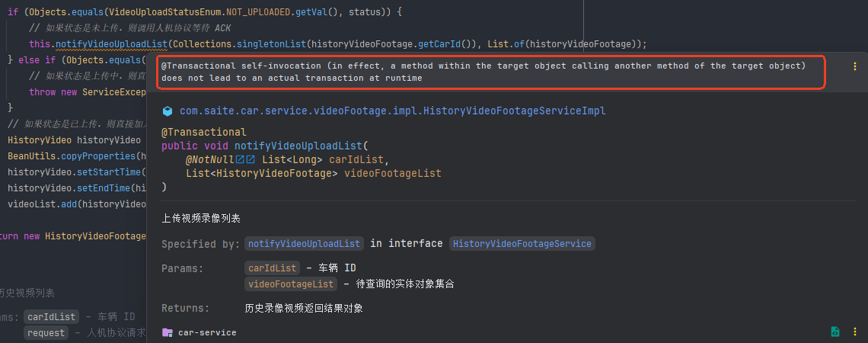868x343 pixels.
Task: Click the request parameter chip in rendered doc
Action: pos(46,332)
